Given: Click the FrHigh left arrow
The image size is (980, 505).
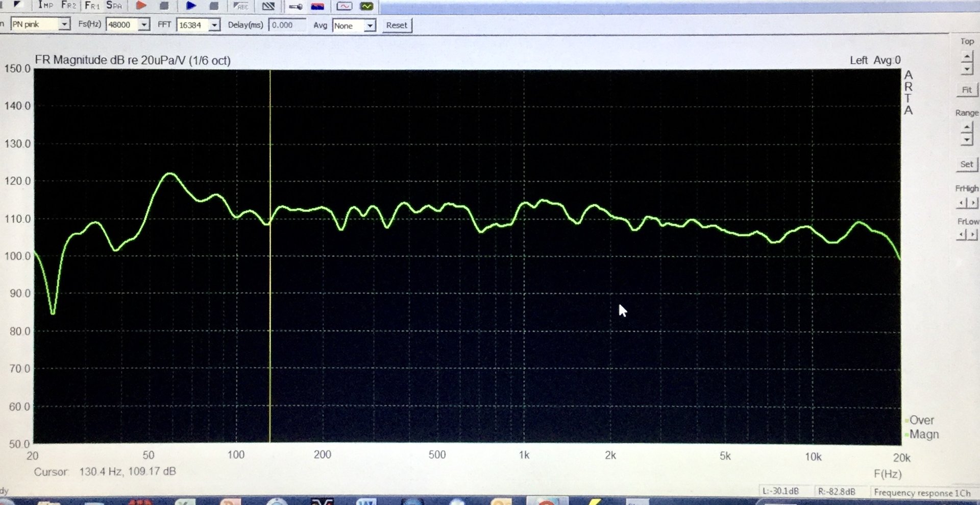Looking at the screenshot, I should click(x=961, y=203).
